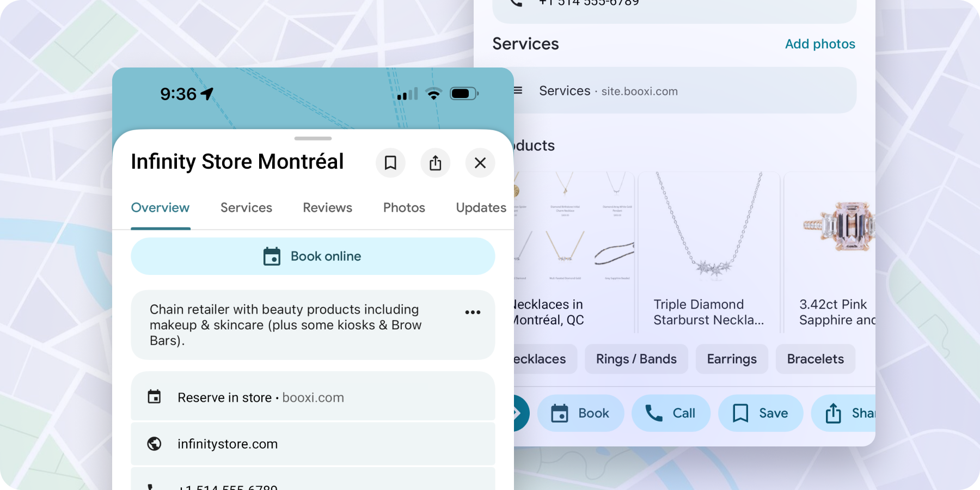This screenshot has width=980, height=490.
Task: Click the calendar icon in Book online button
Action: point(272,256)
